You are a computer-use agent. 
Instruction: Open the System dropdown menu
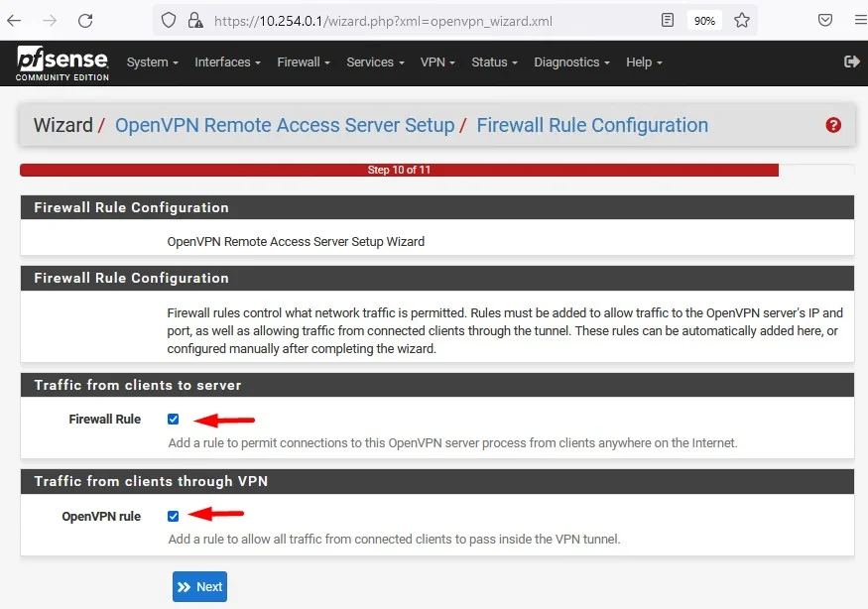pyautogui.click(x=152, y=62)
